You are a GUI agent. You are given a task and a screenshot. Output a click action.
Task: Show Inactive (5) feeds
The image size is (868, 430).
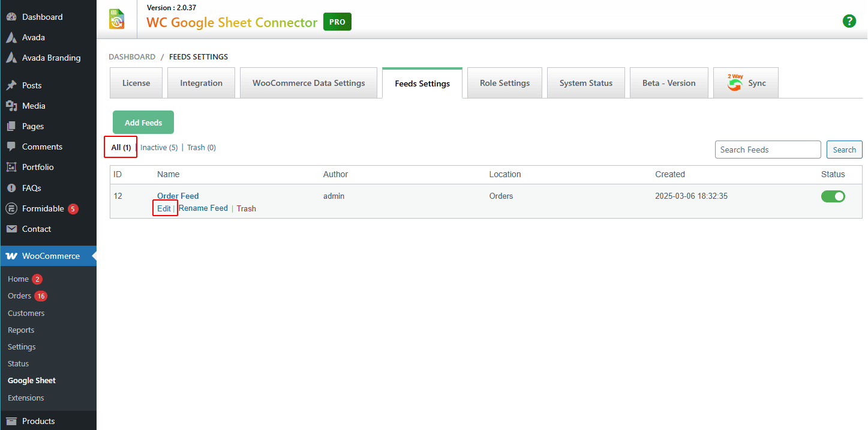(158, 147)
